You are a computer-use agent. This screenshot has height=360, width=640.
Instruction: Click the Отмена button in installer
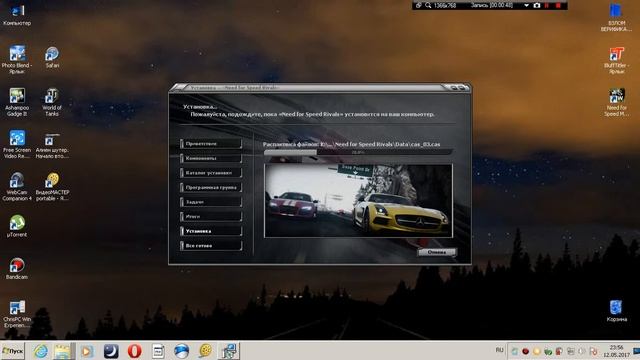click(x=437, y=252)
